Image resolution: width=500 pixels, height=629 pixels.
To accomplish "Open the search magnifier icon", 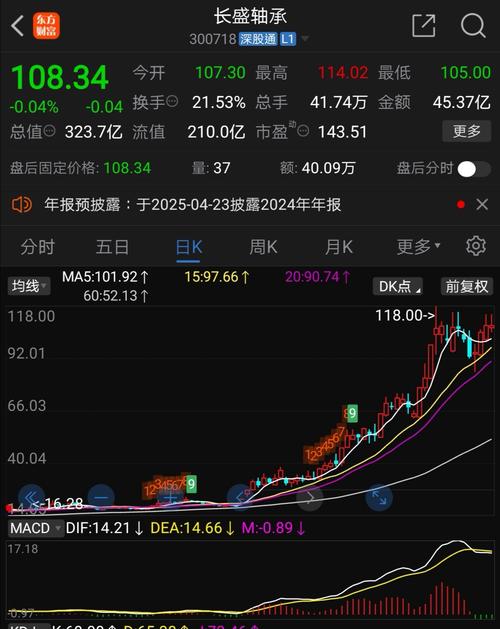I will tap(473, 26).
